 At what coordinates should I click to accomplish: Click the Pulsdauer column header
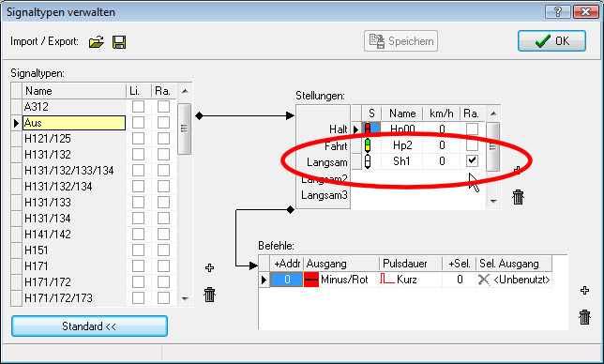[411, 264]
